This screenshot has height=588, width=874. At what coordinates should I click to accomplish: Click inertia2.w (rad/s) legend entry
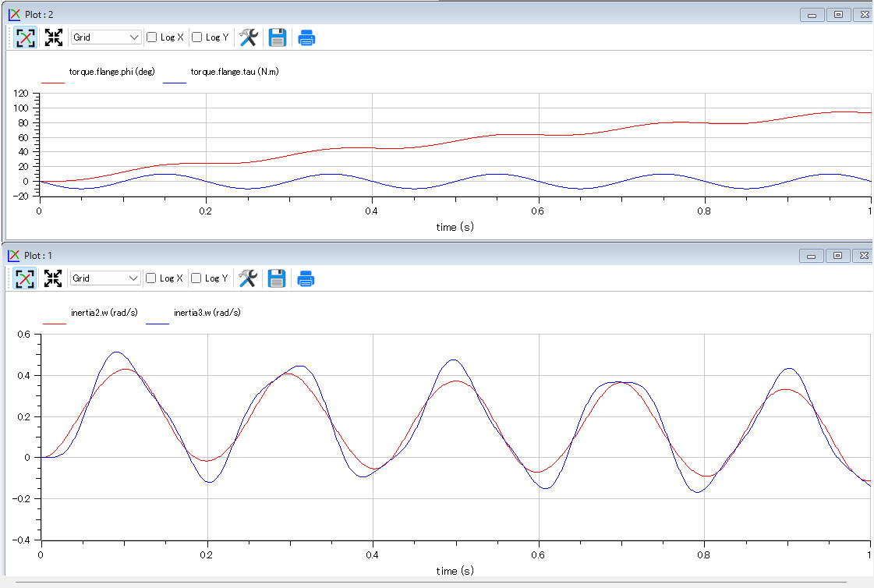coord(104,313)
